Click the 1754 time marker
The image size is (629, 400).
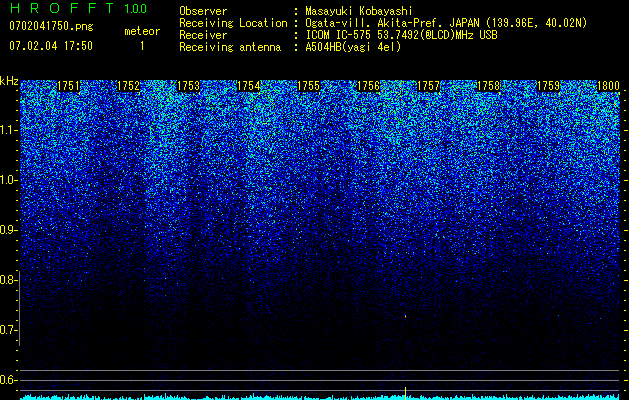(249, 86)
